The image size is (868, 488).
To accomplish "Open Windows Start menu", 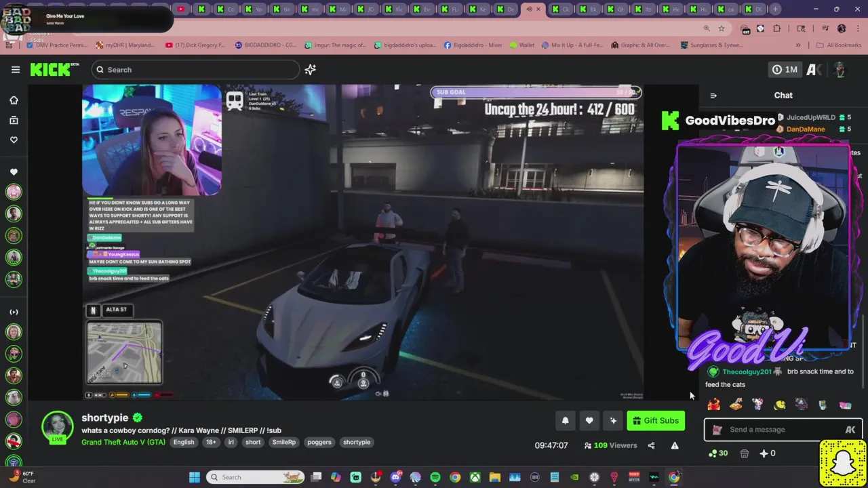I will coord(195,477).
